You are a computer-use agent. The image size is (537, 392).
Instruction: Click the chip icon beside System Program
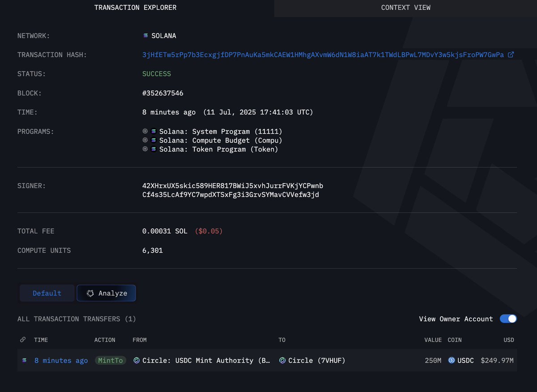pyautogui.click(x=145, y=131)
